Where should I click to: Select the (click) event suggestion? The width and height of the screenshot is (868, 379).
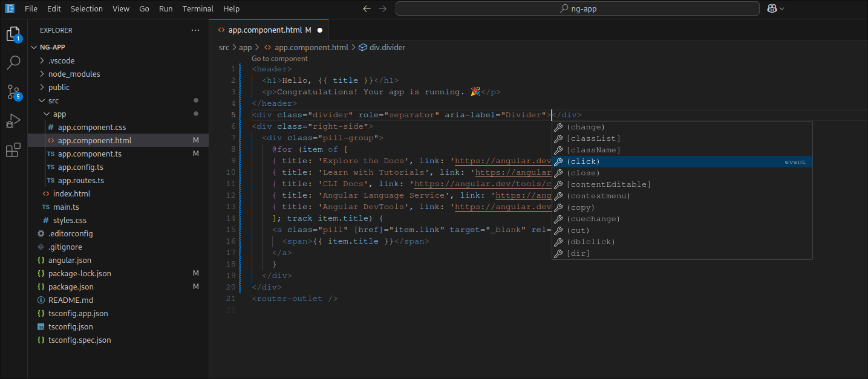click(x=682, y=161)
